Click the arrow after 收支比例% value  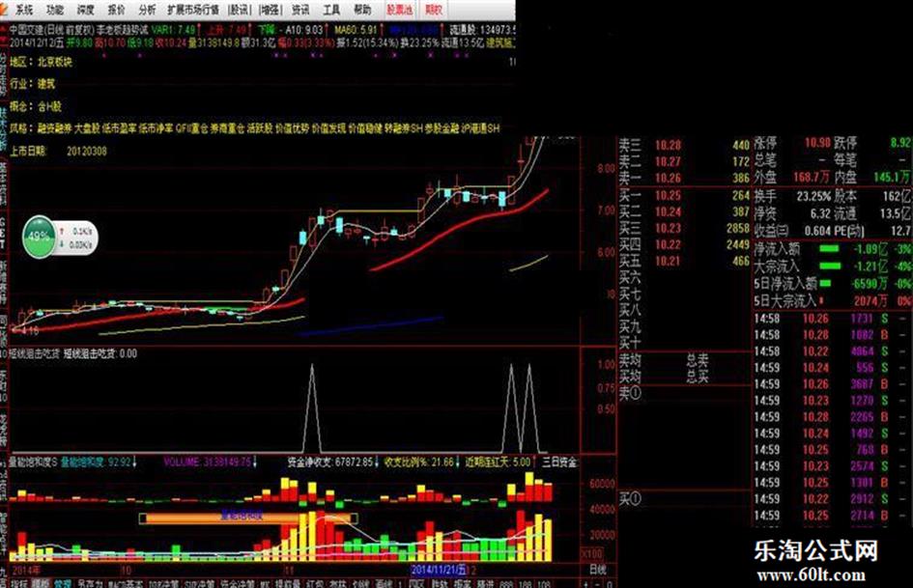coord(458,462)
